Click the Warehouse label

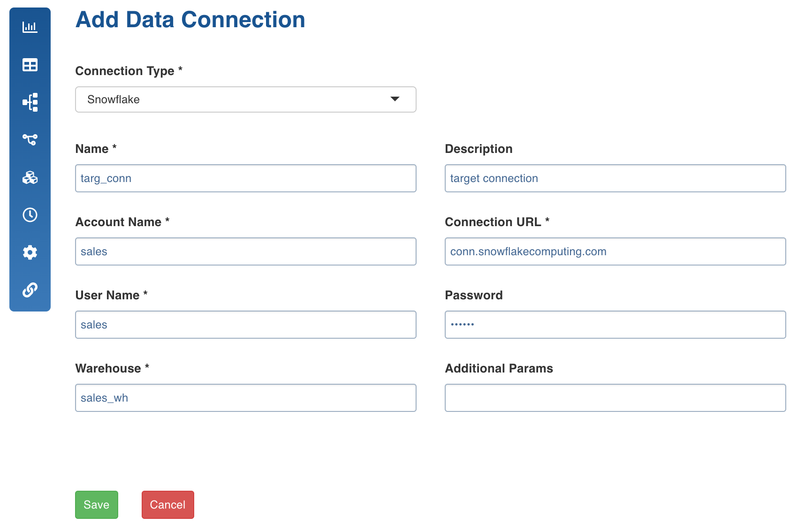pos(113,368)
